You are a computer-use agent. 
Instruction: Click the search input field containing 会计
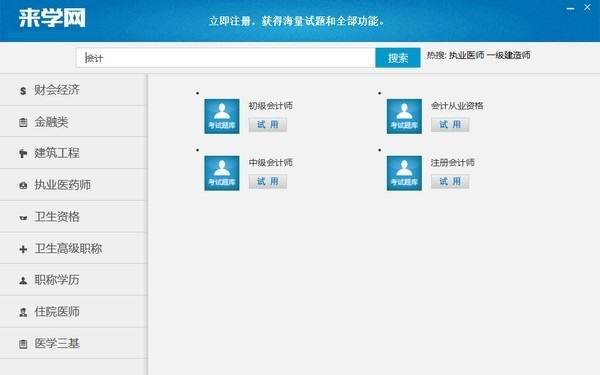tap(225, 58)
